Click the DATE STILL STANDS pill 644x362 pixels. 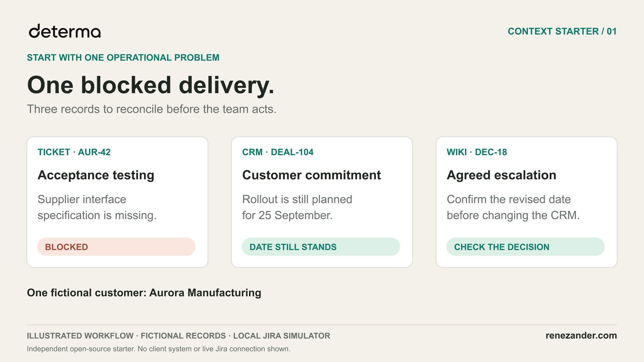[x=321, y=247]
